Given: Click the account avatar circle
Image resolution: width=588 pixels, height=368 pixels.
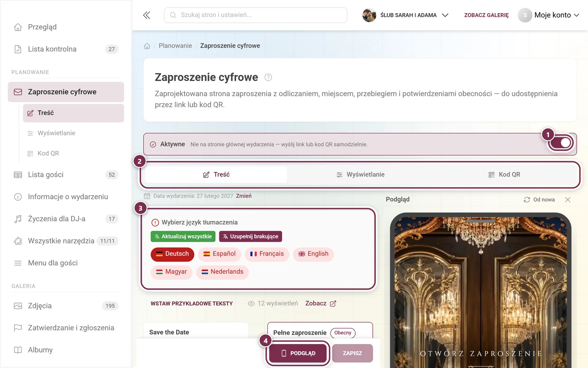Looking at the screenshot, I should click(x=525, y=15).
